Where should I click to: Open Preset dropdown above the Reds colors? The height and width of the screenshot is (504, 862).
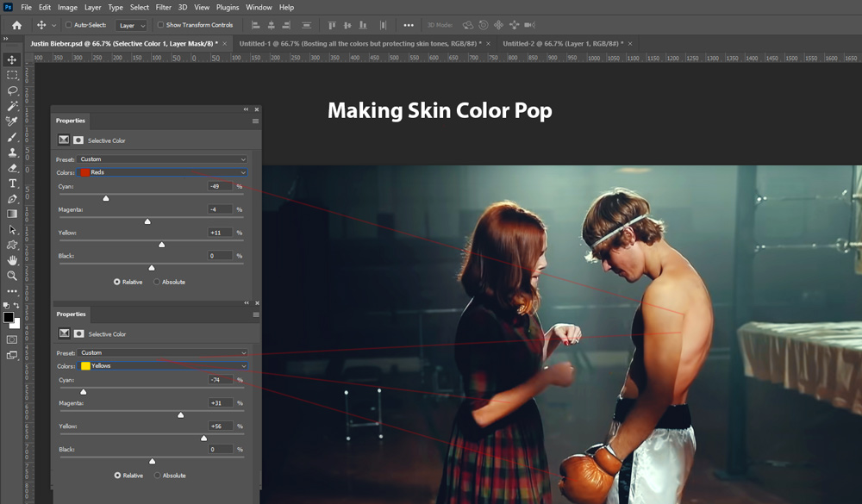point(162,159)
